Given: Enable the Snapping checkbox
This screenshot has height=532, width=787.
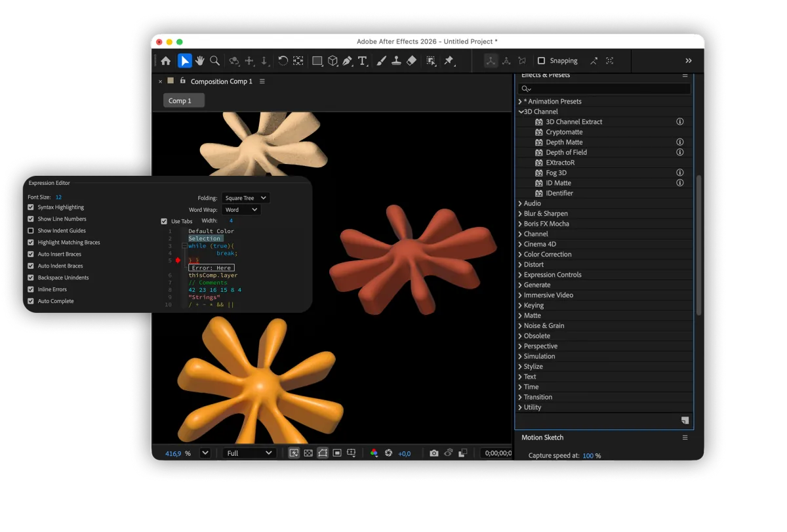Looking at the screenshot, I should 541,61.
